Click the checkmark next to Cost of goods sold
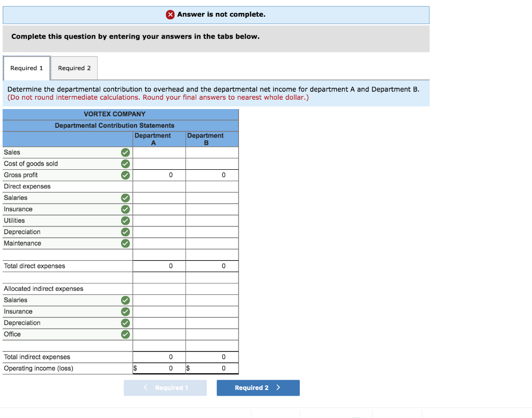The image size is (532, 418). click(125, 164)
